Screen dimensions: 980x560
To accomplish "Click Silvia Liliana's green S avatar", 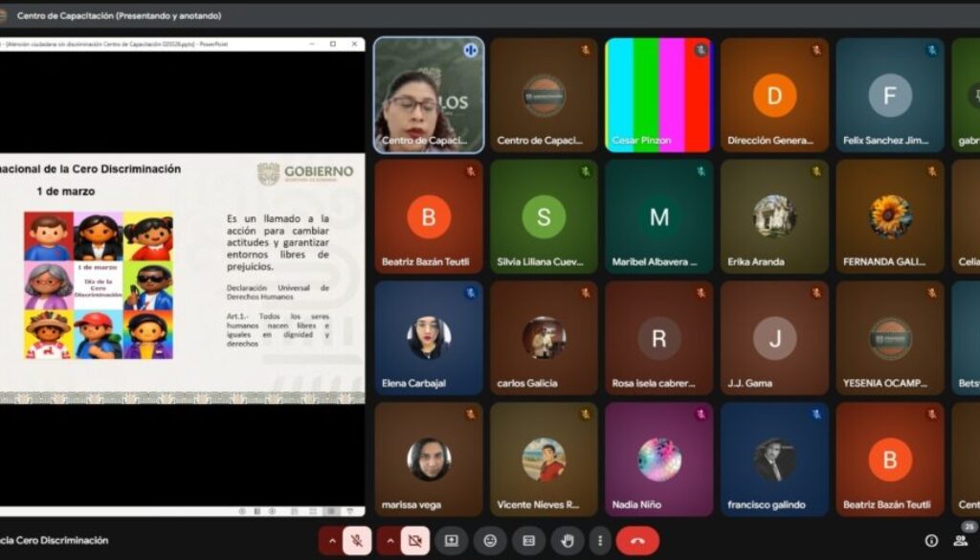I will 544,216.
